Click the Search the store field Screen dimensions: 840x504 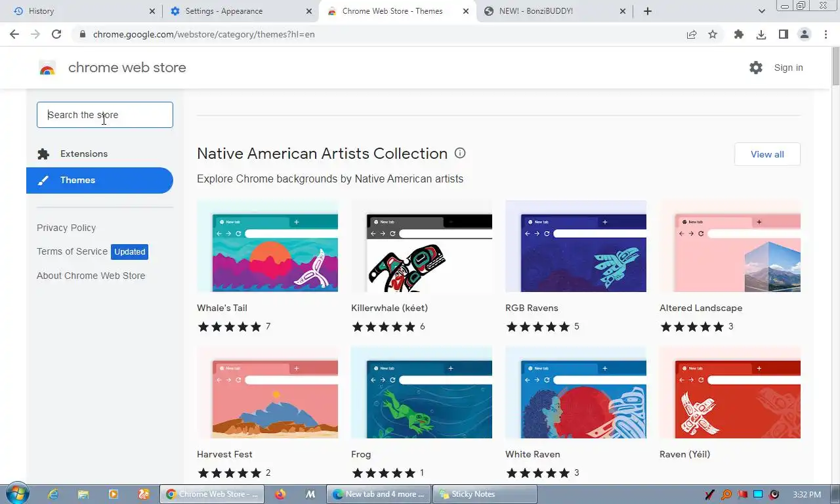[105, 115]
